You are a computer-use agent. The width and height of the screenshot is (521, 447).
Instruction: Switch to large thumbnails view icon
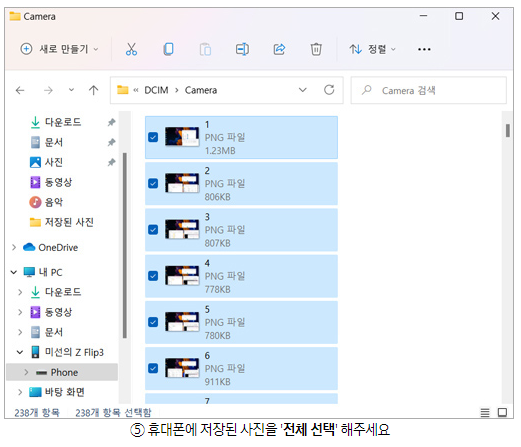pyautogui.click(x=502, y=412)
